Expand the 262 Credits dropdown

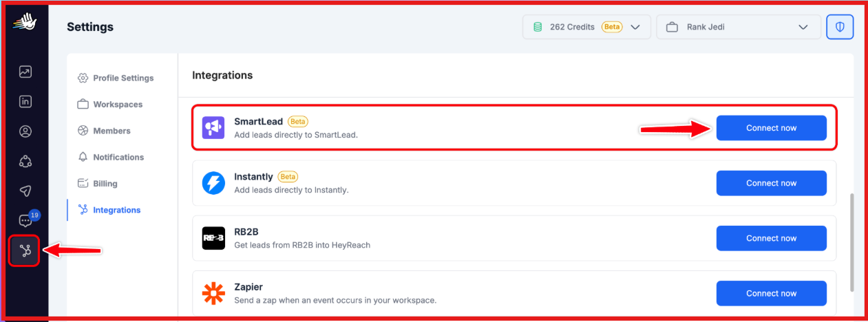coord(586,28)
